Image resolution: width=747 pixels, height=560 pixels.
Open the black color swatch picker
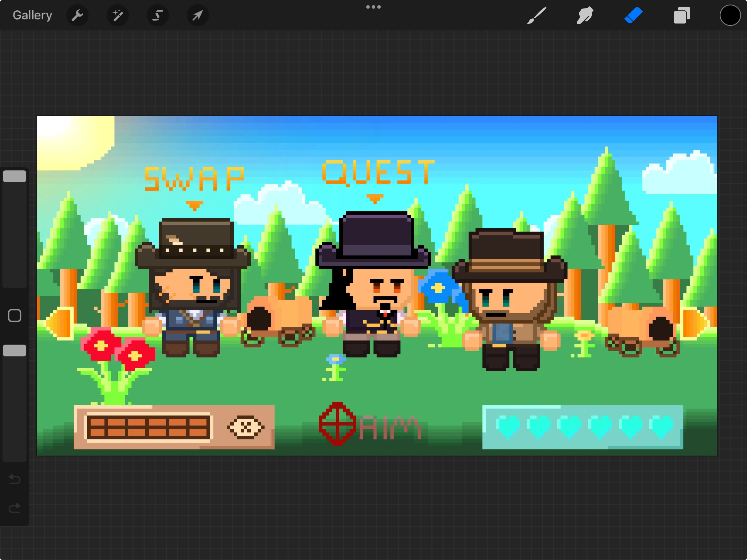[x=730, y=15]
